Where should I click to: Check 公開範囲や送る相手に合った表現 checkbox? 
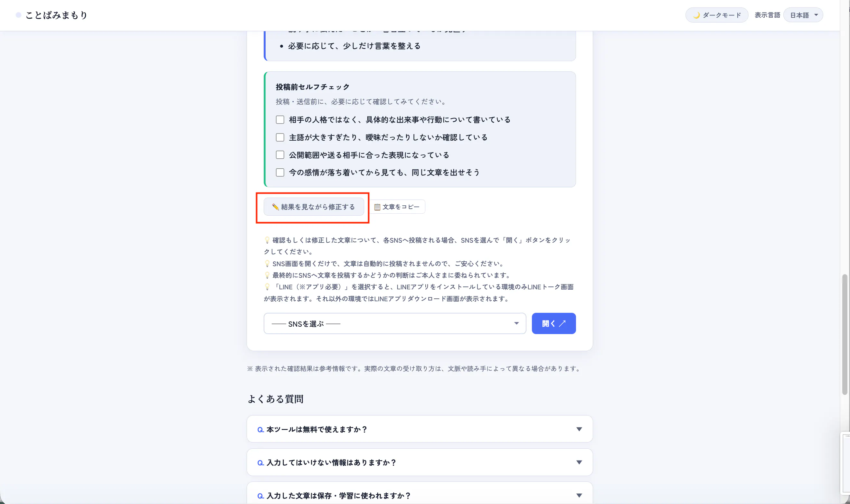pyautogui.click(x=280, y=155)
